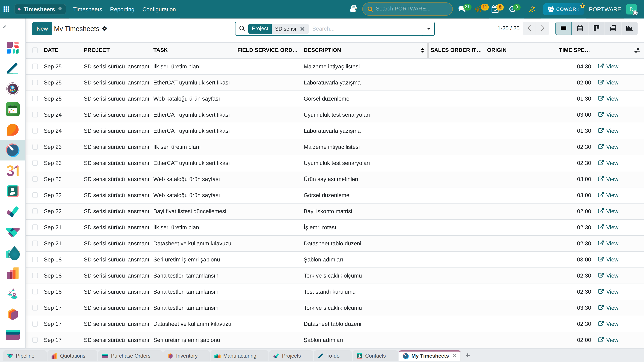
Task: Open the activities calendar-check icon
Action: coord(495,9)
